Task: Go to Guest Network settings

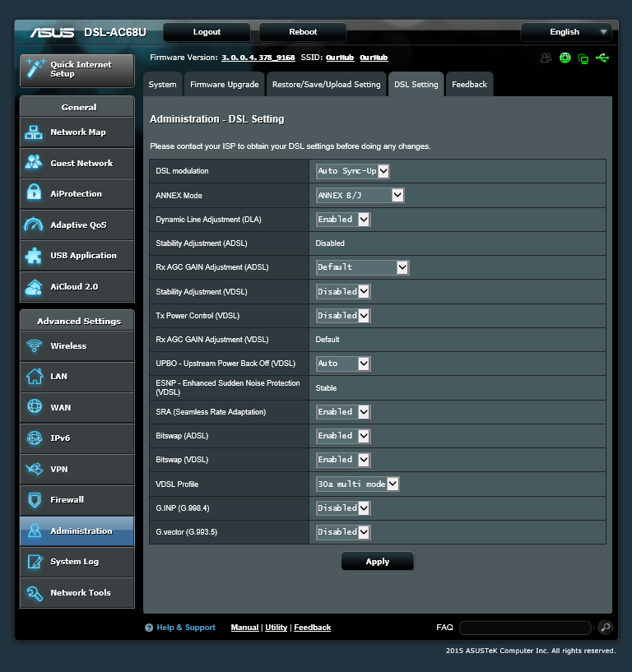Action: click(x=77, y=164)
